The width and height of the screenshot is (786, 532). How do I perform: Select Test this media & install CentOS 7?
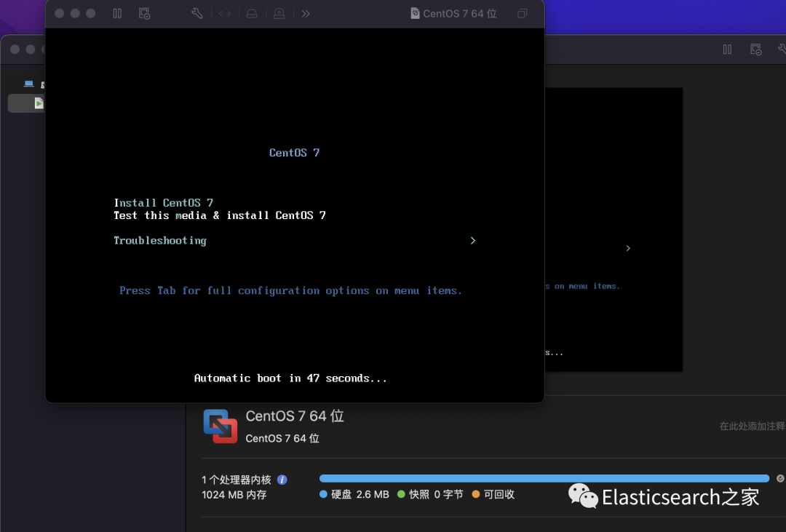[220, 215]
